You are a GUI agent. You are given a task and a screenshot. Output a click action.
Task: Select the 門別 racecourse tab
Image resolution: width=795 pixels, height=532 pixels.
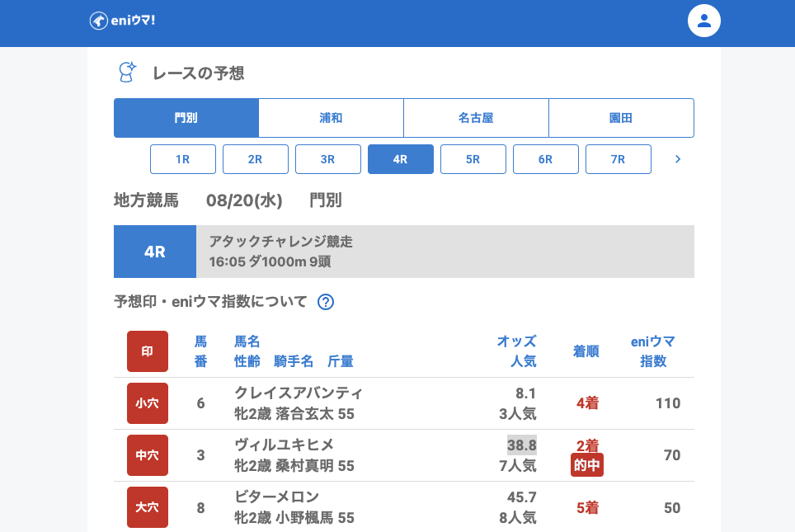[x=186, y=118]
